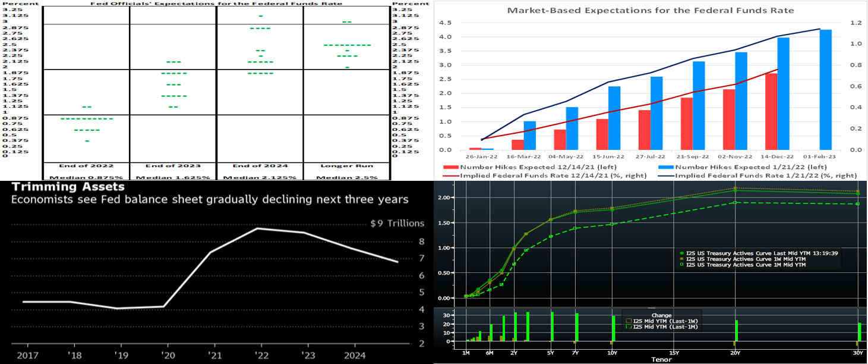This screenshot has width=868, height=364.
Task: Click the blue bar for 01-Feb-23
Action: (825, 89)
